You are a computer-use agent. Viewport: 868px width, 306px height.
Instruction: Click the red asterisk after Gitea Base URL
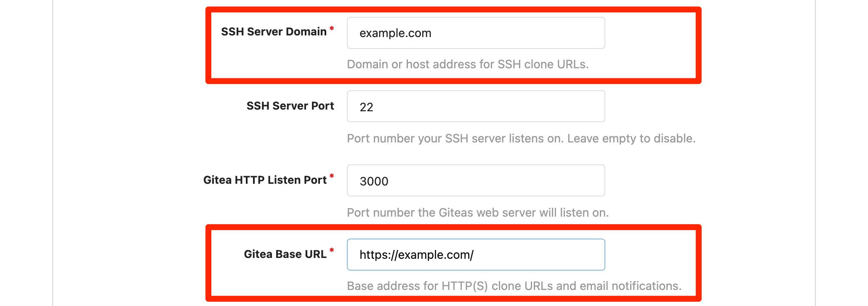[x=332, y=251]
